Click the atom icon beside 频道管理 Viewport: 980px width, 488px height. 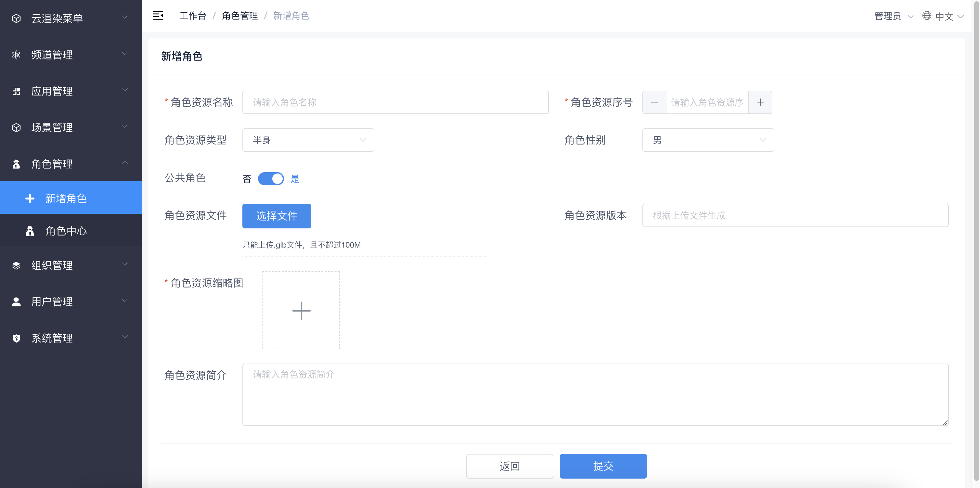click(x=16, y=55)
